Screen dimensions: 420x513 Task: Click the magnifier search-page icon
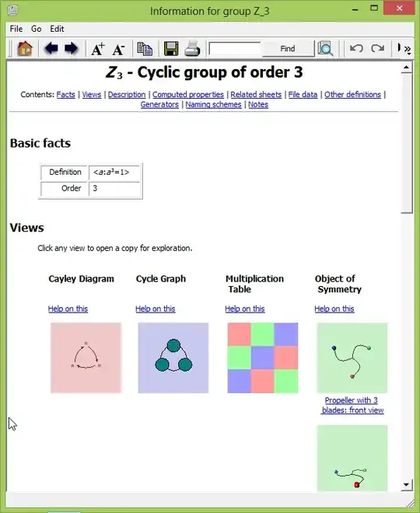click(x=325, y=49)
